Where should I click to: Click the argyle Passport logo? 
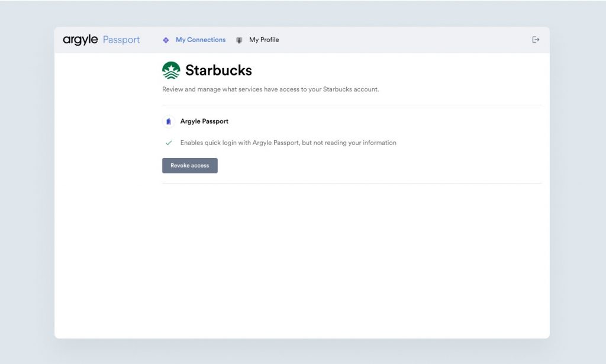pos(101,40)
